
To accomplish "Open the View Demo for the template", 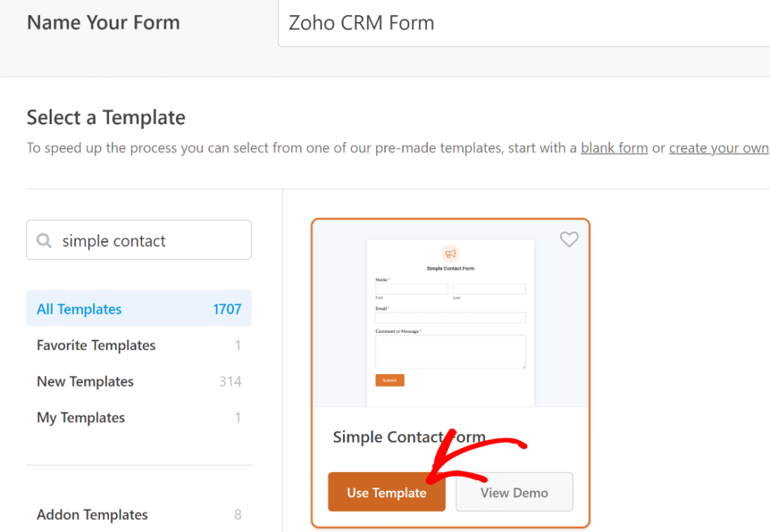I will tap(514, 491).
